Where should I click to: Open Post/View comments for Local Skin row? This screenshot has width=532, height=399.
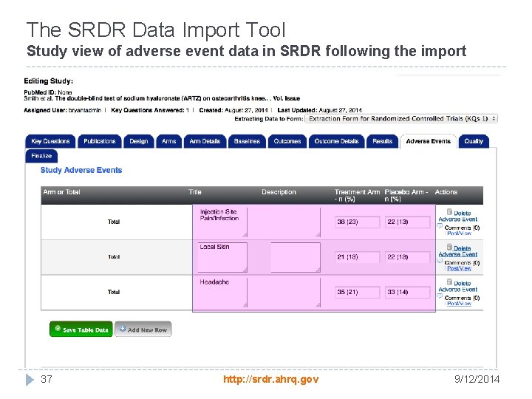point(459,268)
